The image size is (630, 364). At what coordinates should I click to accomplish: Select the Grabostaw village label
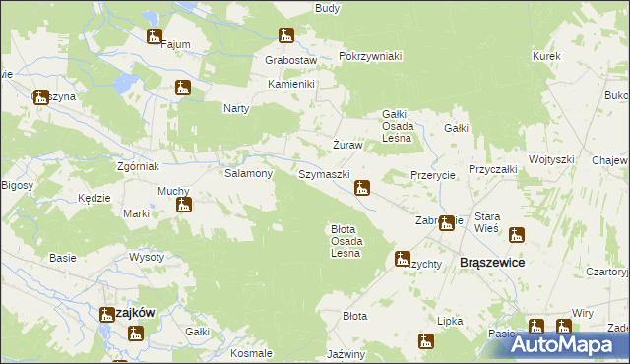click(x=291, y=60)
